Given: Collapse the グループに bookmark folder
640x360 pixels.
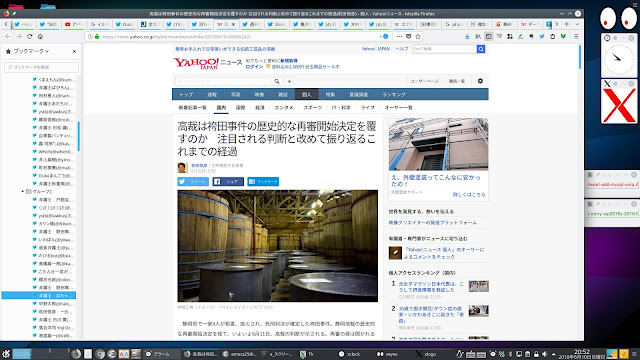Looking at the screenshot, I should [x=23, y=191].
